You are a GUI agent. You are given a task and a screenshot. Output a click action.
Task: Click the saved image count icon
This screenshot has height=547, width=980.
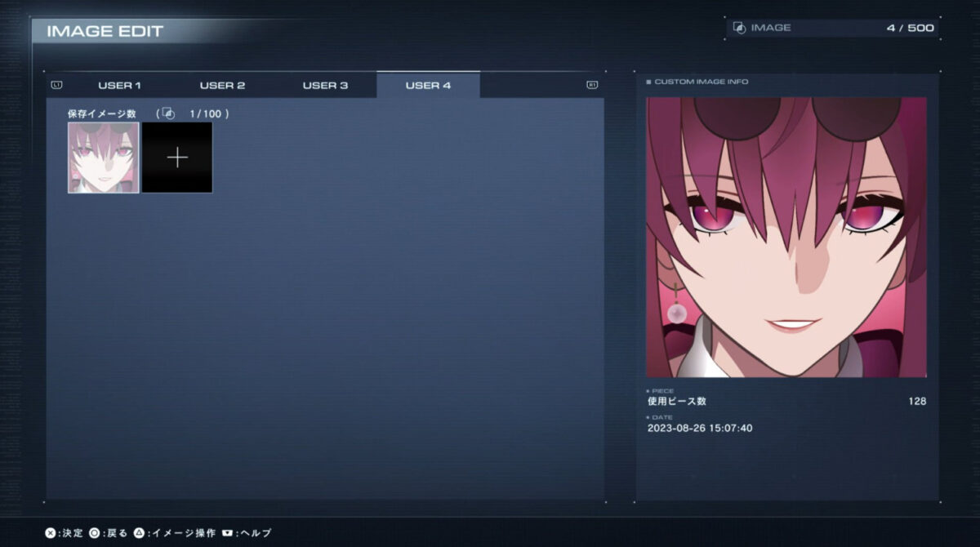click(x=168, y=114)
